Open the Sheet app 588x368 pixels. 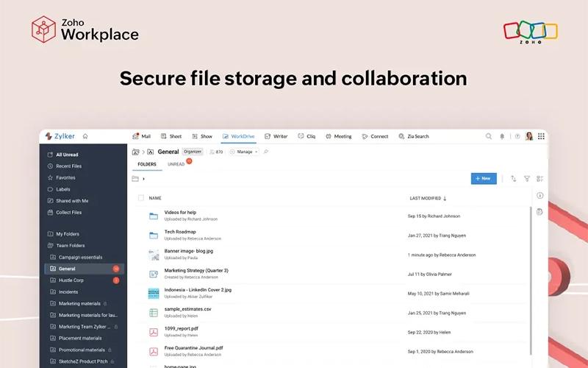(x=171, y=136)
